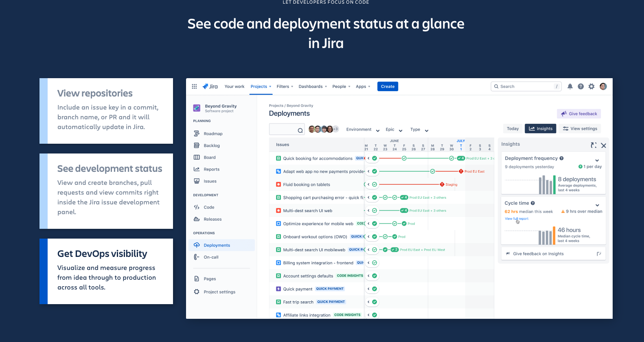Open the help question mark icon

click(x=580, y=86)
